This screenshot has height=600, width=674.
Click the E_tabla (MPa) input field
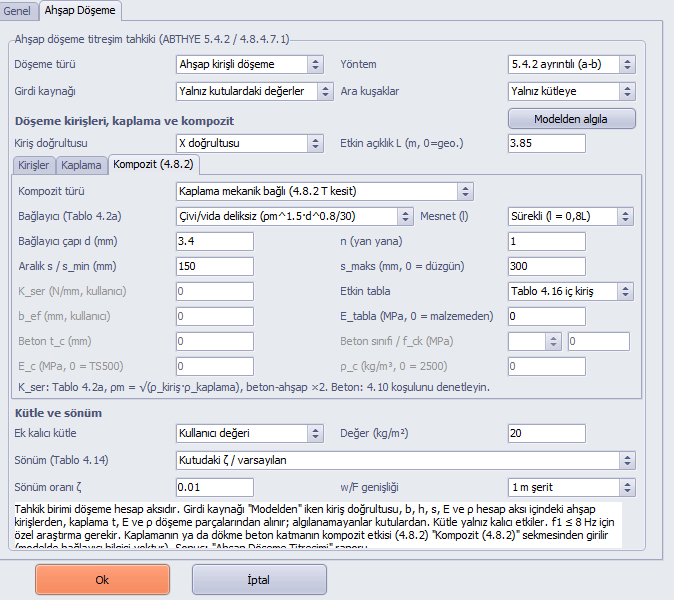pos(546,316)
